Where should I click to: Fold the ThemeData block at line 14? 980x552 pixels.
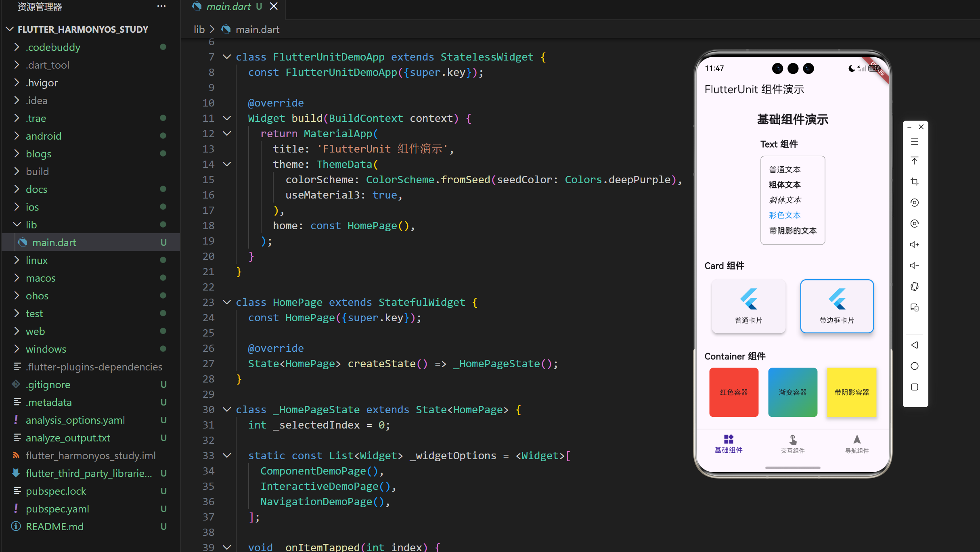(227, 164)
